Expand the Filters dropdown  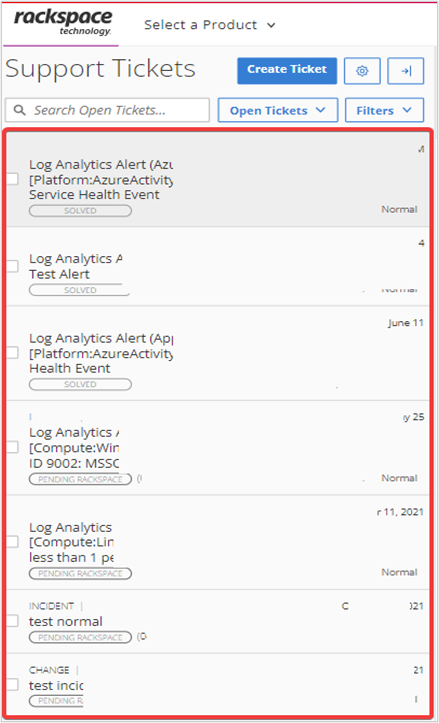(384, 110)
